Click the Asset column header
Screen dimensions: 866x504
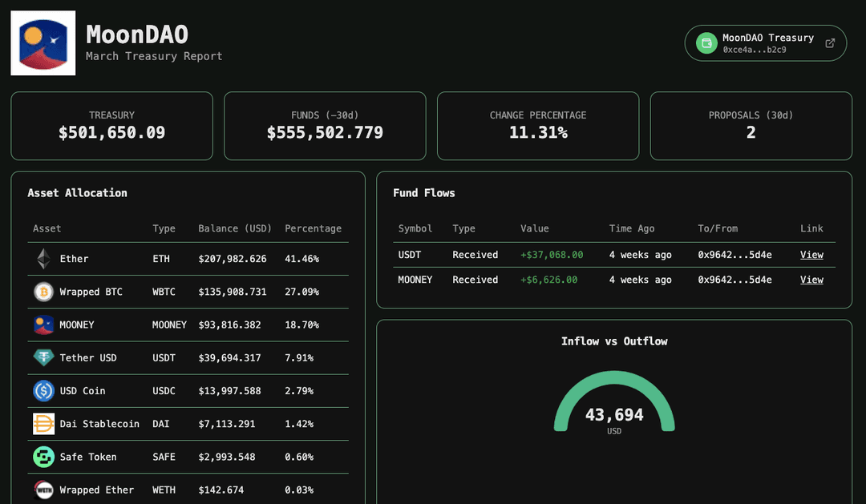click(47, 228)
